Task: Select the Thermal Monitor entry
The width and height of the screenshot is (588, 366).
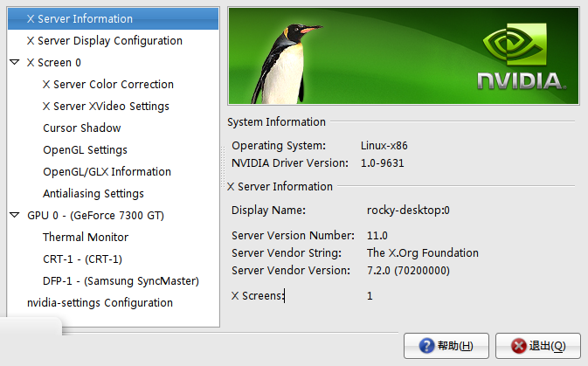Action: (86, 237)
